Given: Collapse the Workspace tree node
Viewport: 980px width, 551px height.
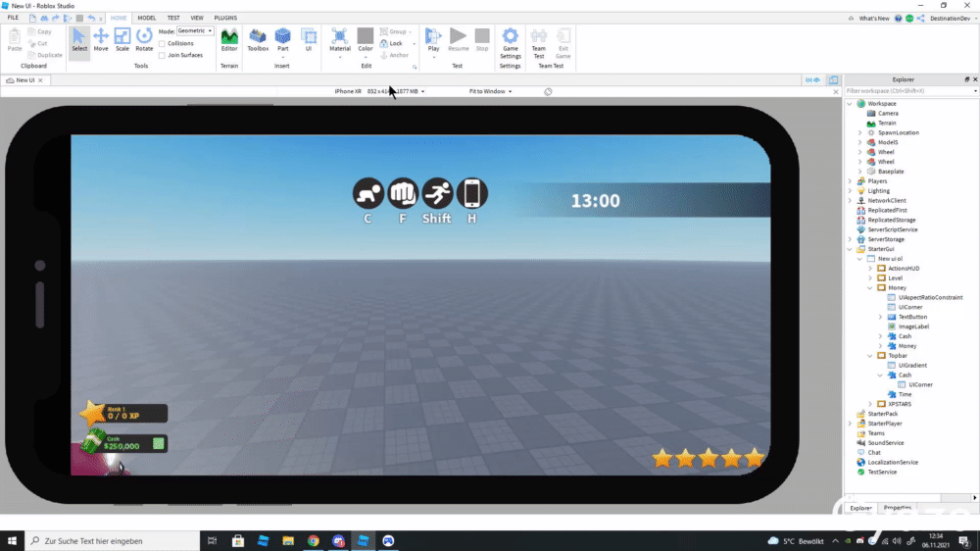Looking at the screenshot, I should 850,104.
